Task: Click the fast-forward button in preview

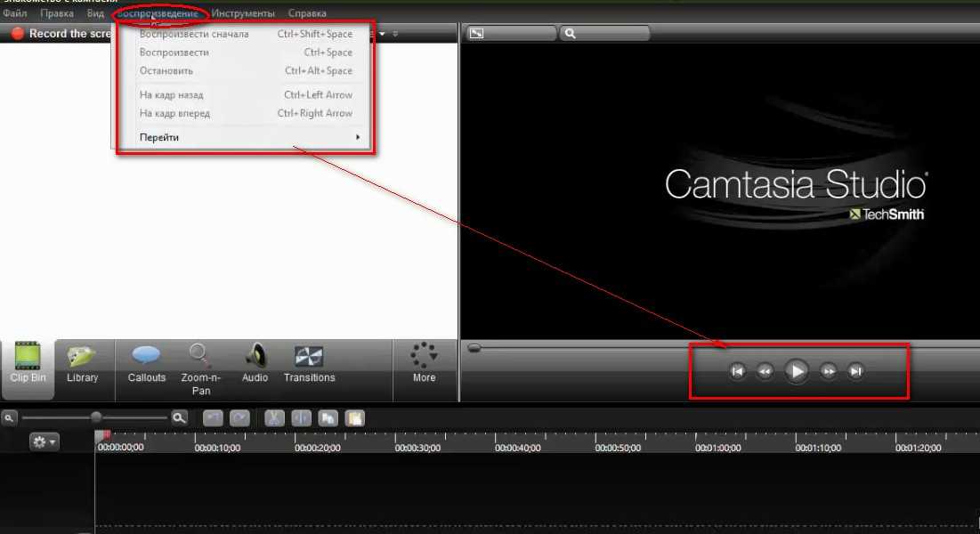Action: [829, 372]
